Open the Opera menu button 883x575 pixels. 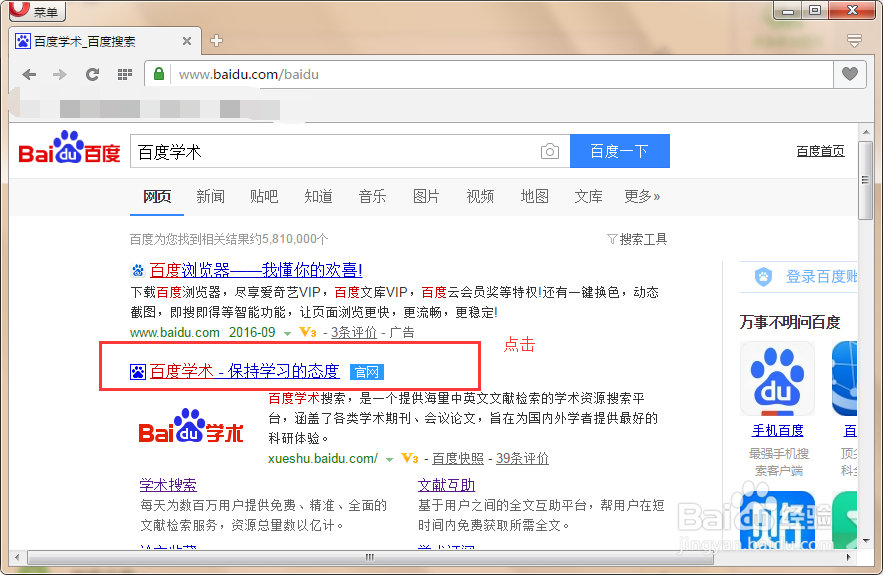pyautogui.click(x=37, y=10)
